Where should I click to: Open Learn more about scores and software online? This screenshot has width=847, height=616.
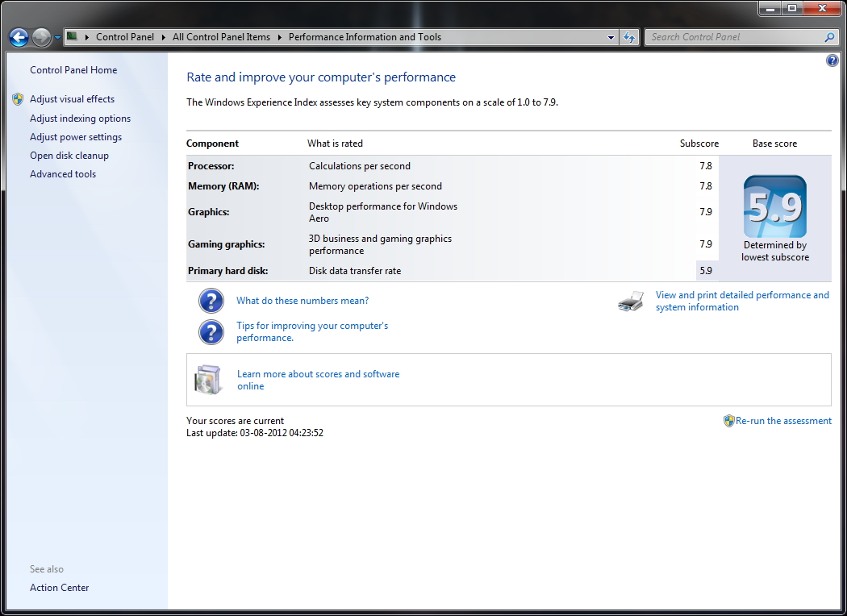(318, 380)
